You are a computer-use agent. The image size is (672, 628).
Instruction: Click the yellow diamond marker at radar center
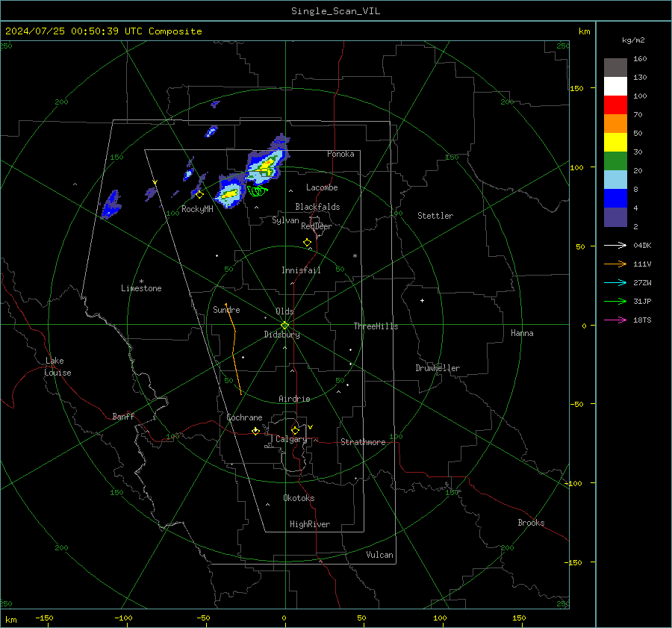pyautogui.click(x=284, y=326)
